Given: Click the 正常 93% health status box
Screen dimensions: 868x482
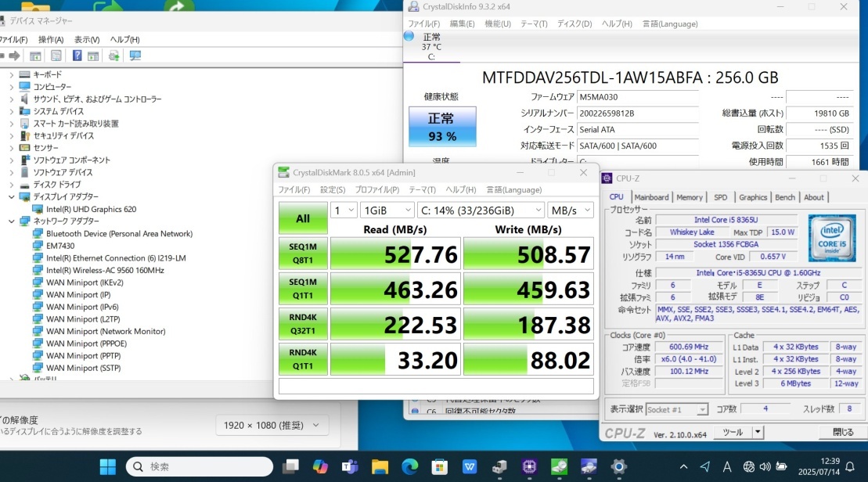Looking at the screenshot, I should pos(441,127).
